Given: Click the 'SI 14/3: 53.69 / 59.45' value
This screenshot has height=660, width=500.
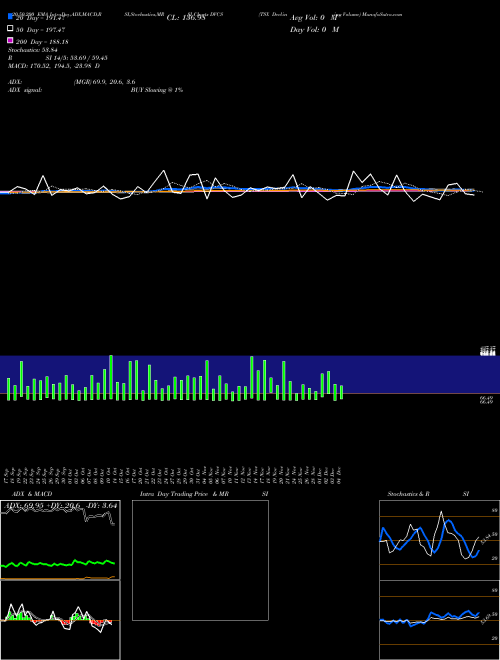Looking at the screenshot, I should 76,58.
